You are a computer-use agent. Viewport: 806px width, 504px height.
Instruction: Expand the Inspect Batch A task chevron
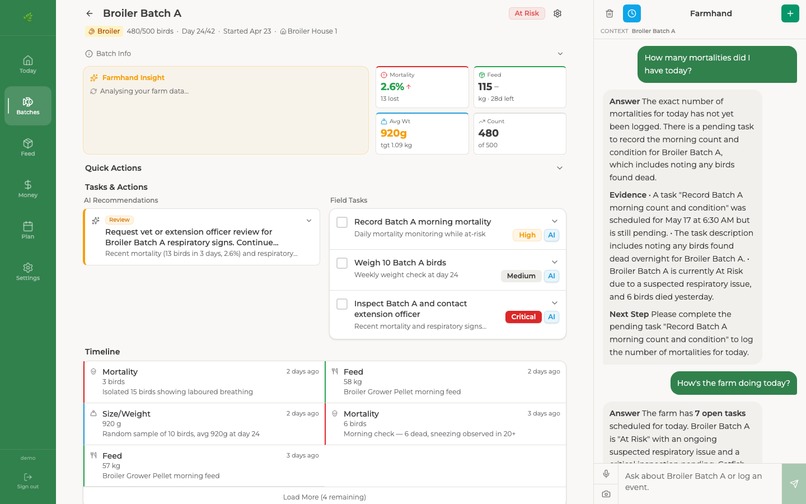click(555, 303)
